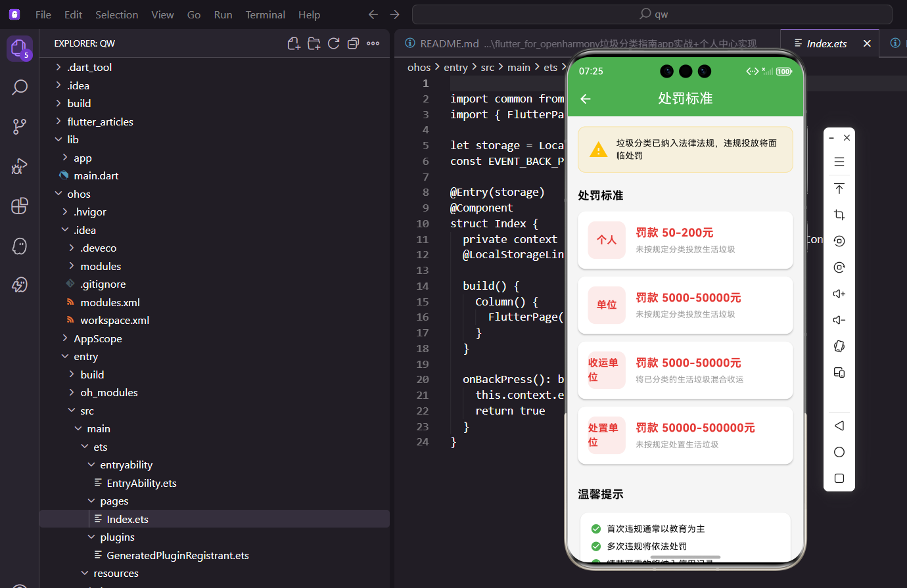Open the Terminal menu

pyautogui.click(x=266, y=14)
